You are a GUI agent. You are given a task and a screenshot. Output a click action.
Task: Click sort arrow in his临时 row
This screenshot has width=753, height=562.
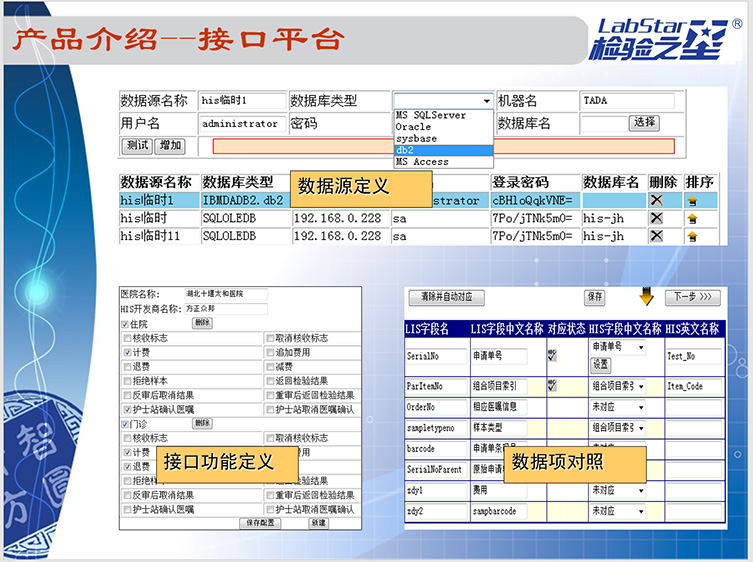tap(692, 219)
